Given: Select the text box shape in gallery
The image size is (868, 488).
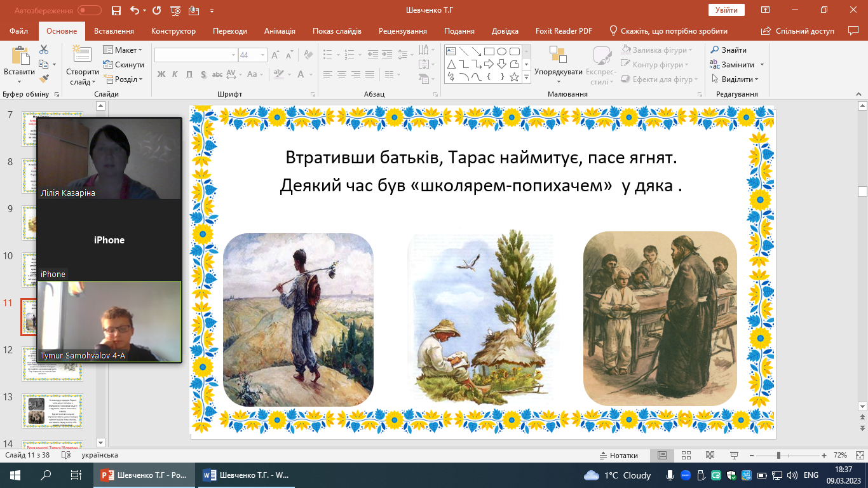Looking at the screenshot, I should pyautogui.click(x=451, y=51).
